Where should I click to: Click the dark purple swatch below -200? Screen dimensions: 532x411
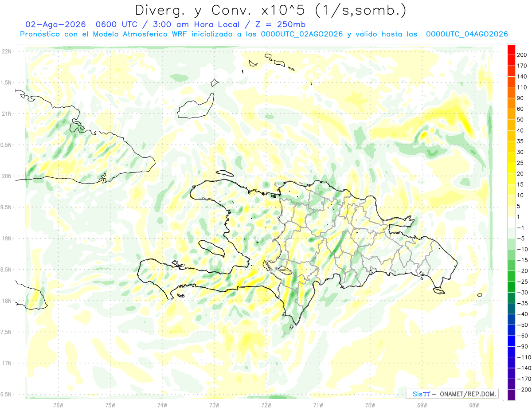511,395
